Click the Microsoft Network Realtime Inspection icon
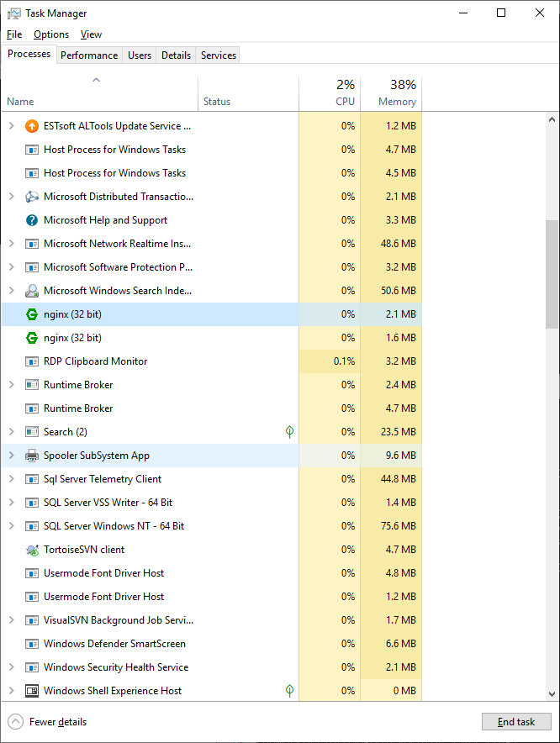The width and height of the screenshot is (560, 743). (x=32, y=244)
